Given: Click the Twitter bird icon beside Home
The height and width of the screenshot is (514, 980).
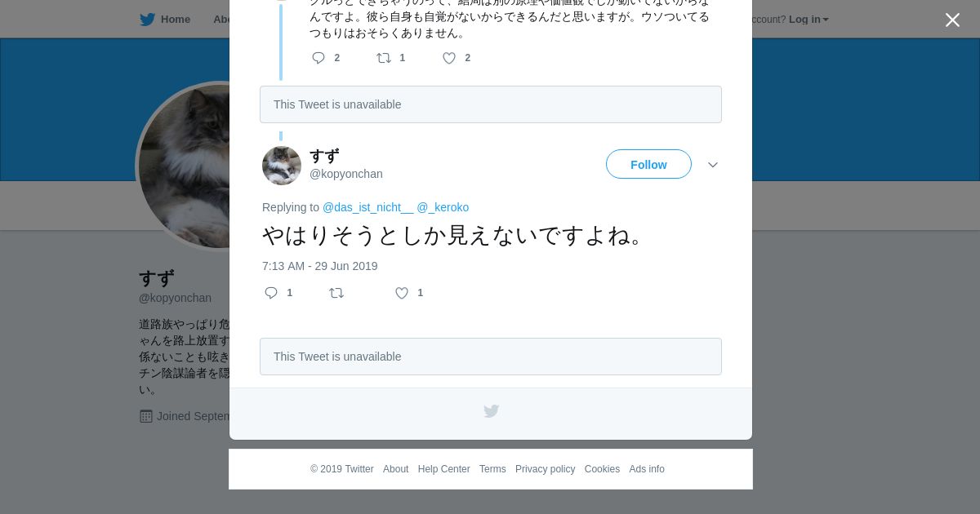Looking at the screenshot, I should [148, 20].
